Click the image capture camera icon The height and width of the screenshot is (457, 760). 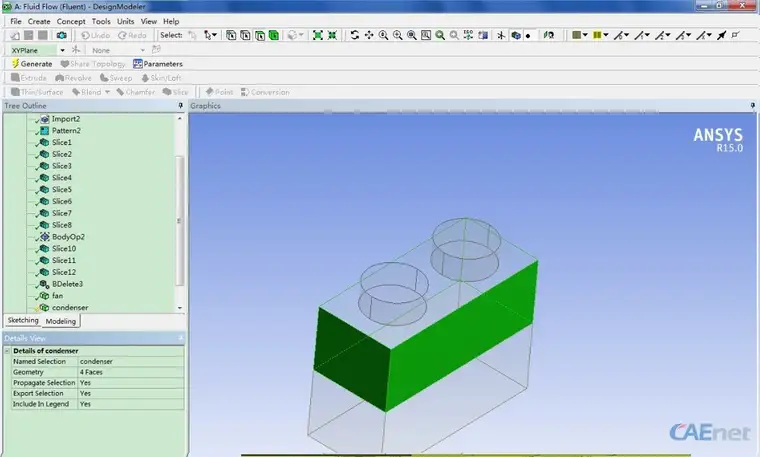click(x=62, y=35)
